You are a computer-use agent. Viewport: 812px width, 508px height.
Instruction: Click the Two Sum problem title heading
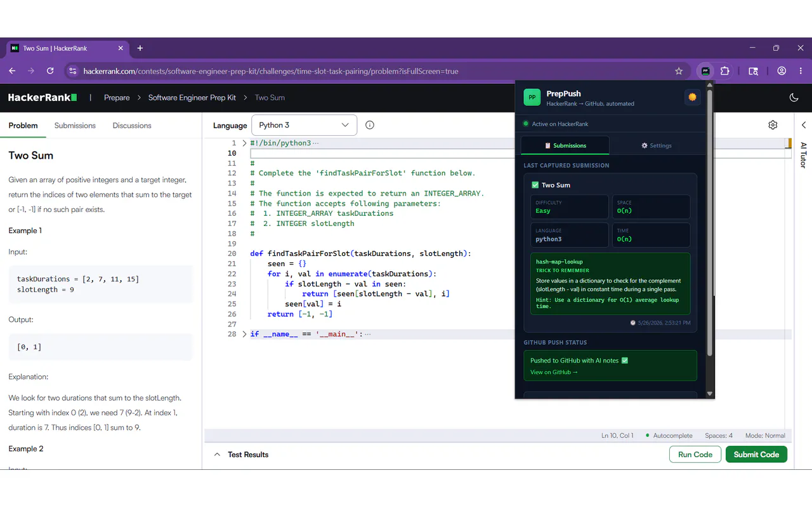tap(30, 156)
